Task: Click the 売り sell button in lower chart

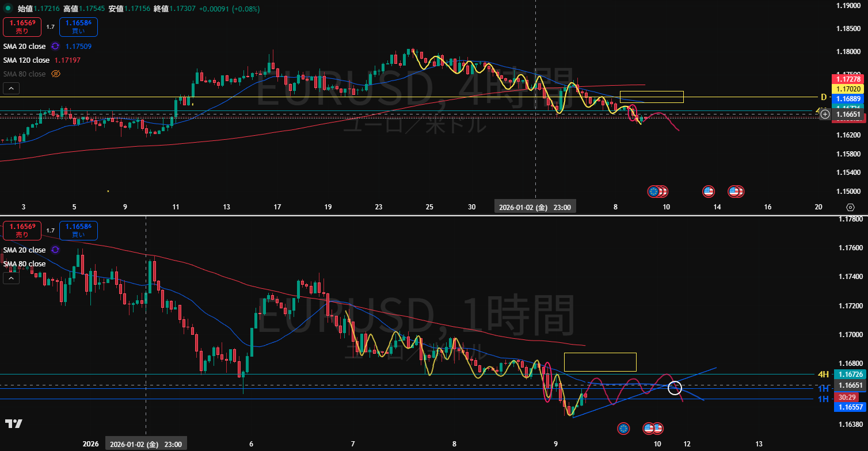Action: [x=22, y=231]
